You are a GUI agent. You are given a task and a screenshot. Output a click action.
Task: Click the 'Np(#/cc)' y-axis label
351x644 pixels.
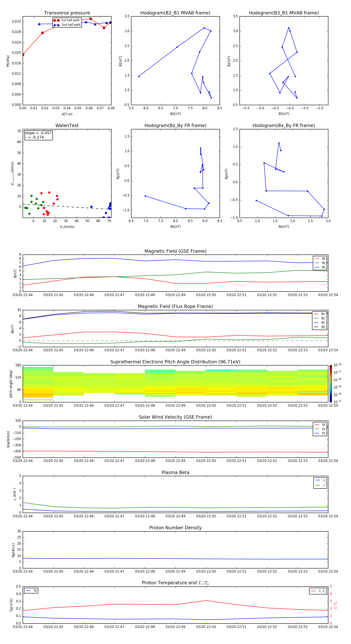pos(13,550)
